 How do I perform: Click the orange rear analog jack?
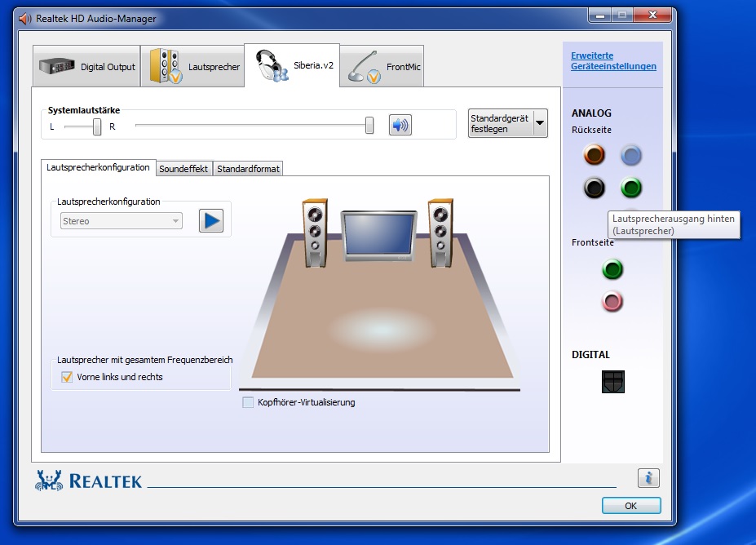point(594,155)
